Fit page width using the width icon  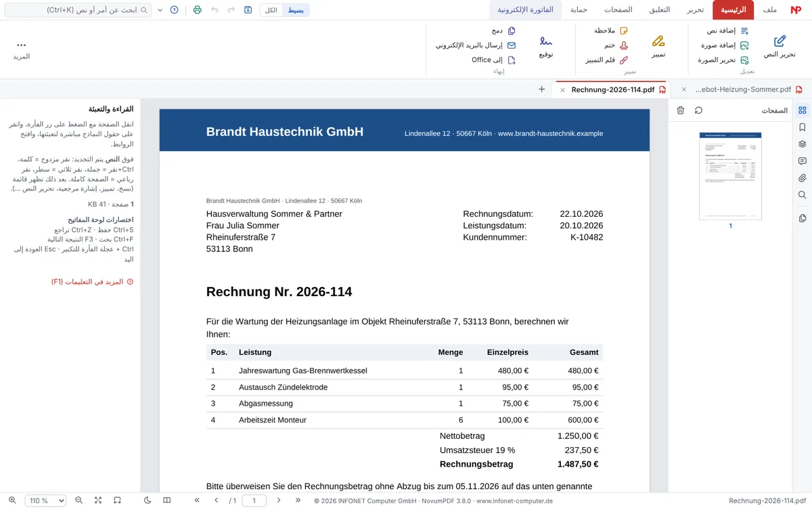coord(117,501)
